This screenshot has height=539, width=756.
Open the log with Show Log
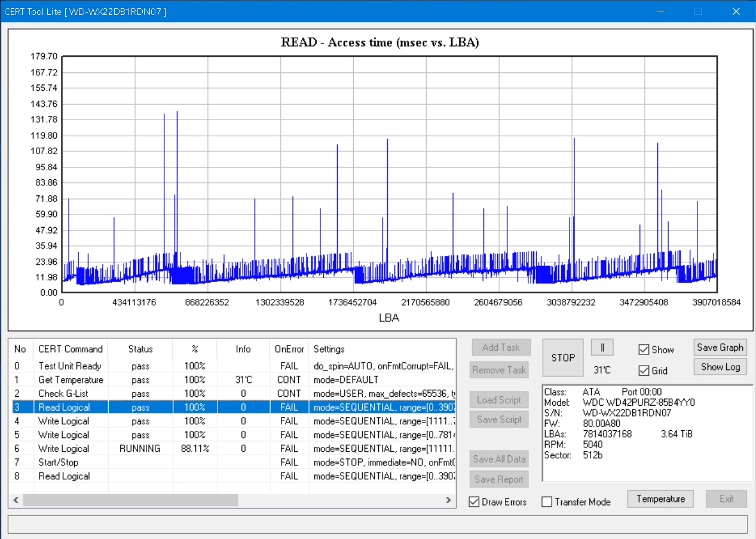point(720,367)
